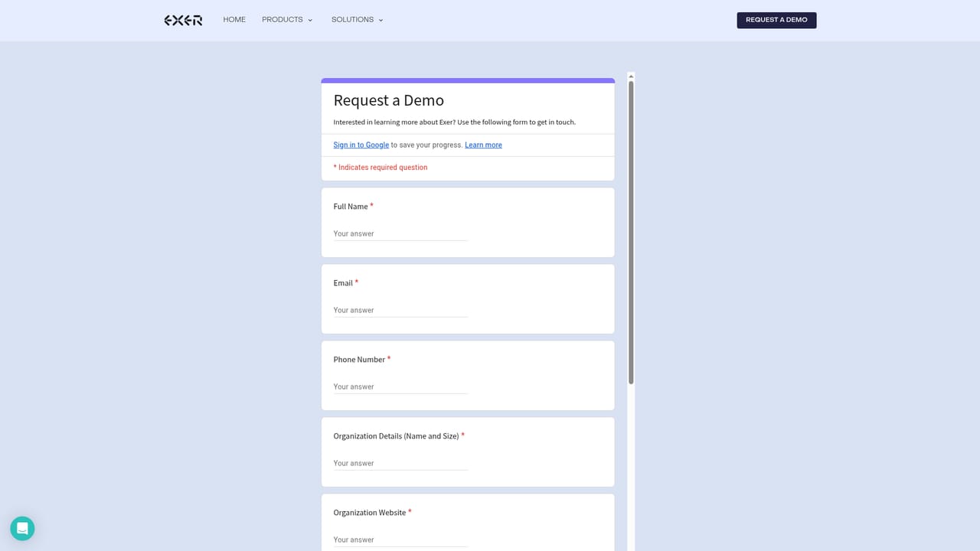980x551 pixels.
Task: Click the 'Organization Website' question label
Action: (370, 513)
